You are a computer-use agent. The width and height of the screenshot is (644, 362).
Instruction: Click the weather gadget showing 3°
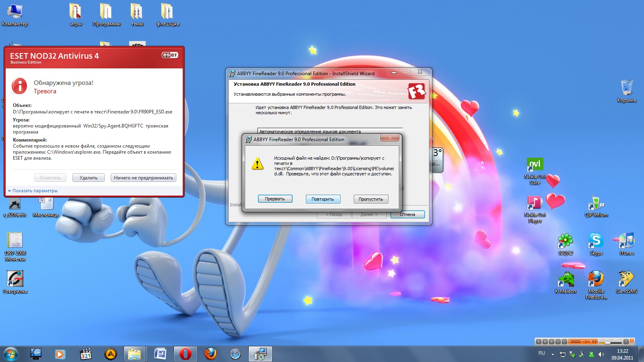(438, 159)
